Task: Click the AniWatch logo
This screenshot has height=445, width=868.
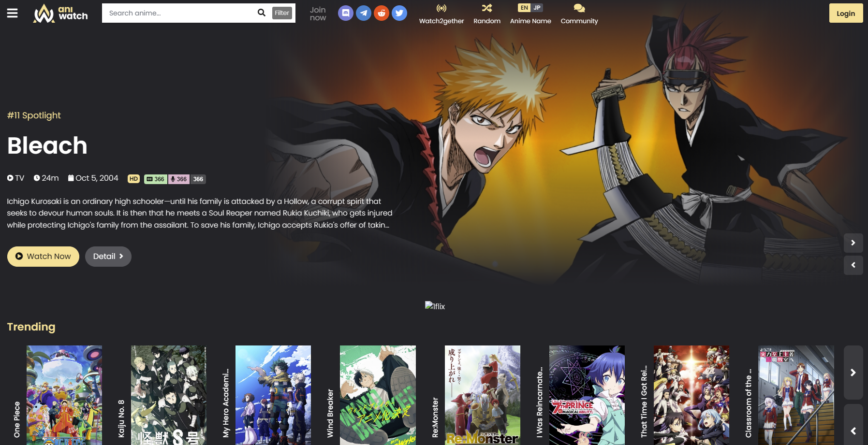Action: coord(60,13)
